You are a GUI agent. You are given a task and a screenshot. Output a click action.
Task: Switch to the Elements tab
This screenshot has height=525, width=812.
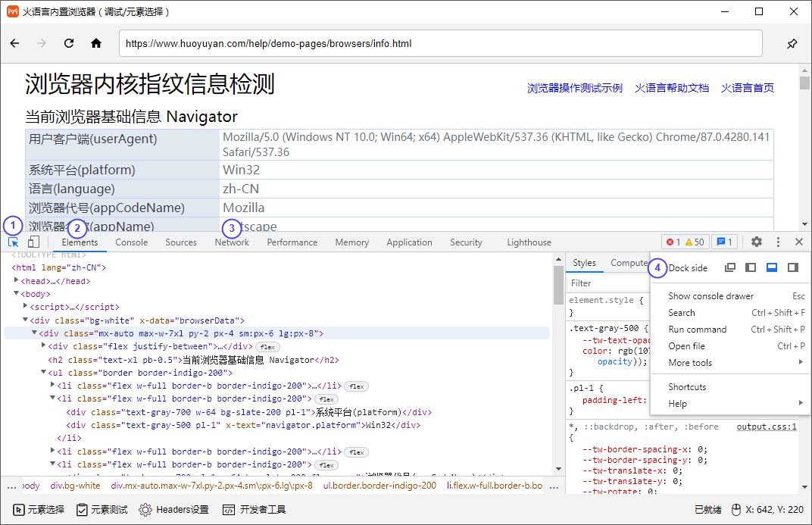click(x=80, y=242)
